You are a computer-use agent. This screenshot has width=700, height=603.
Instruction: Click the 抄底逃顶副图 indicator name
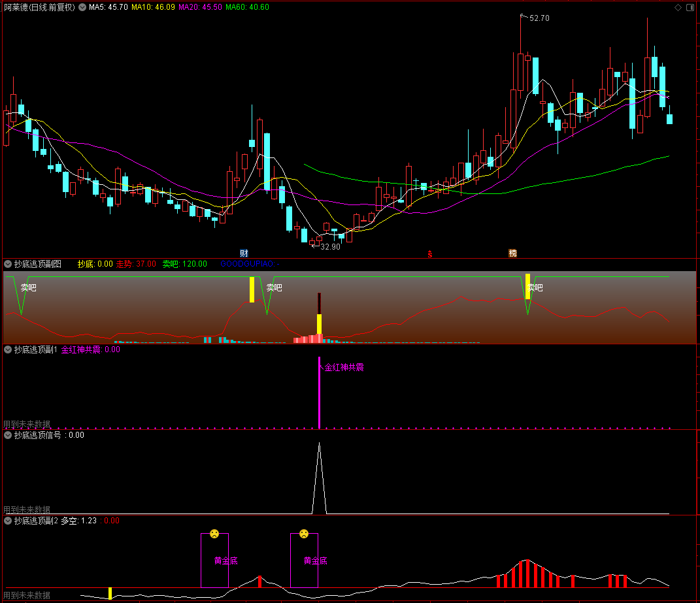38,264
